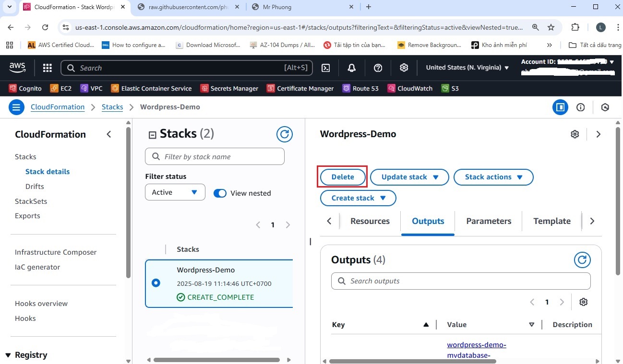The image size is (623, 364).
Task: Toggle the View nested switch
Action: tap(220, 193)
